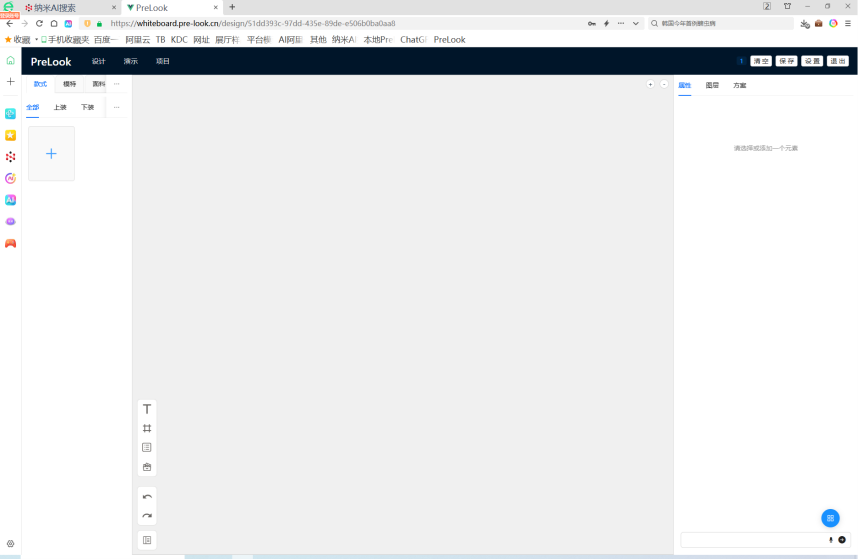The width and height of the screenshot is (858, 559).
Task: Open the toolbox briefcase icon
Action: [147, 467]
